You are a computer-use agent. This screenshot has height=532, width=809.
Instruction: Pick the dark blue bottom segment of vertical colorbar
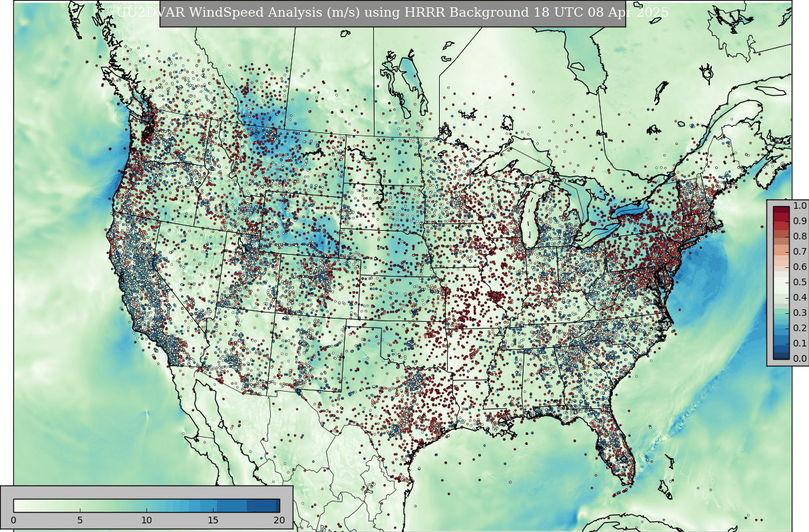pos(781,356)
